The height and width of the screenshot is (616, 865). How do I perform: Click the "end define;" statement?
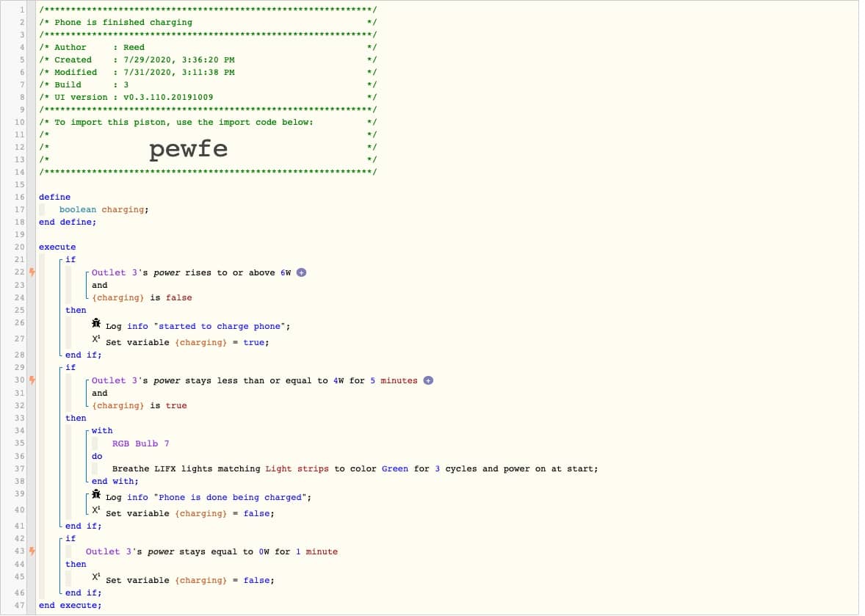point(68,222)
